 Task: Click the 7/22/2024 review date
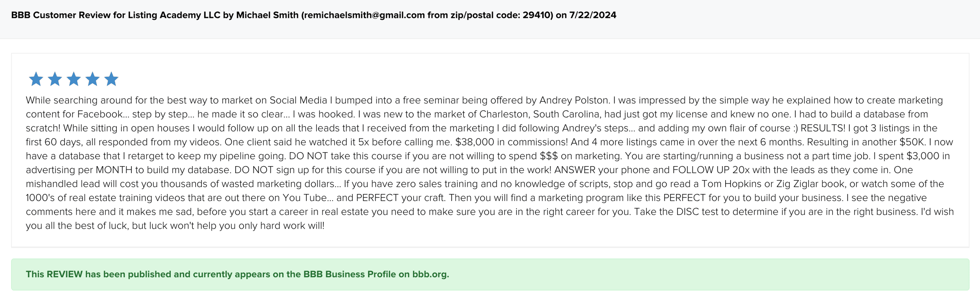pyautogui.click(x=592, y=15)
